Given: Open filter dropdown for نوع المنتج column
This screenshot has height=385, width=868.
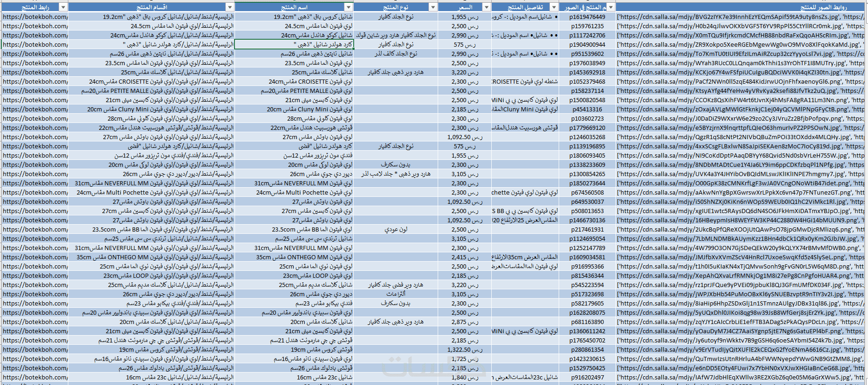Looking at the screenshot, I should pos(433,7).
